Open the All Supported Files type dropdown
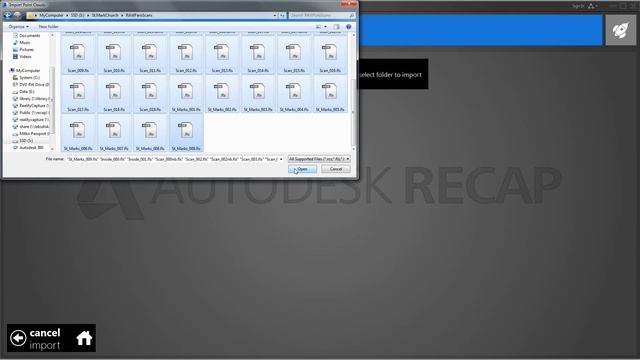 319,159
